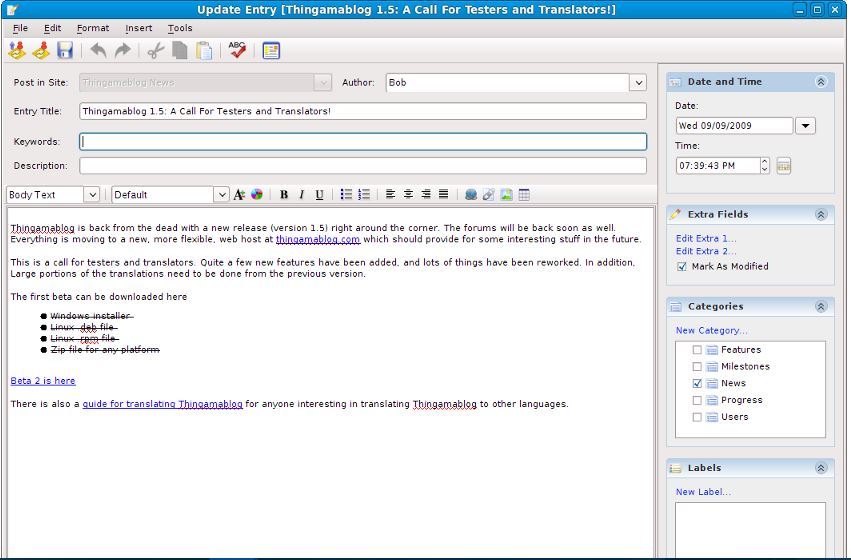Click the struck-through Windows installer list item

[91, 316]
